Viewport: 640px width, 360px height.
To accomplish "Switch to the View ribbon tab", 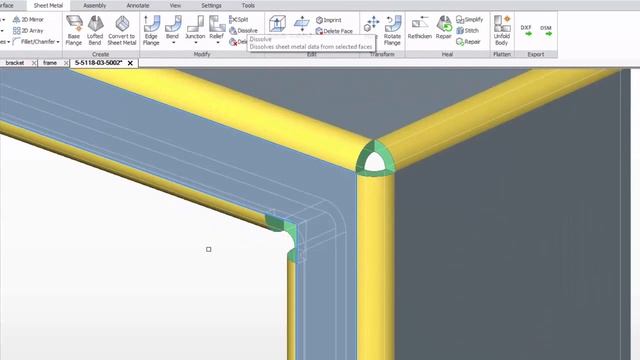I will point(175,5).
